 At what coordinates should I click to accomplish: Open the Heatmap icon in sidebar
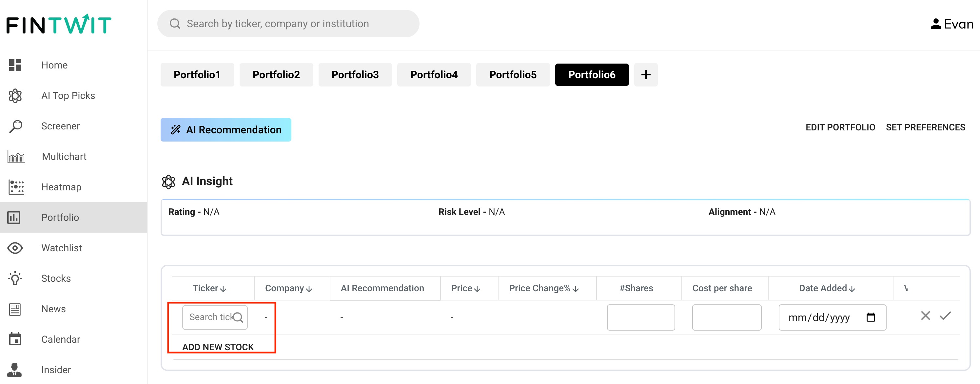pyautogui.click(x=16, y=187)
